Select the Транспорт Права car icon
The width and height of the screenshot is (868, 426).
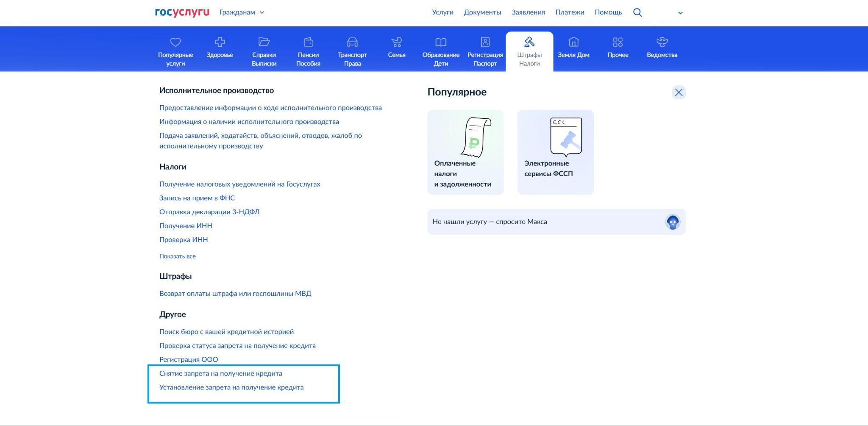point(352,42)
